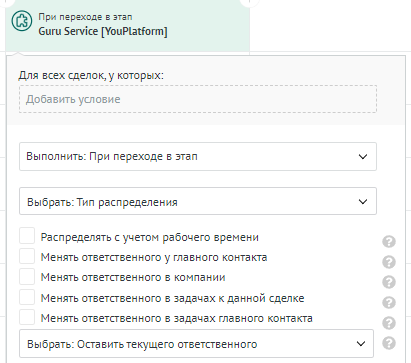Check change responsible of main contact
Image resolution: width=411 pixels, height=363 pixels.
(27, 256)
